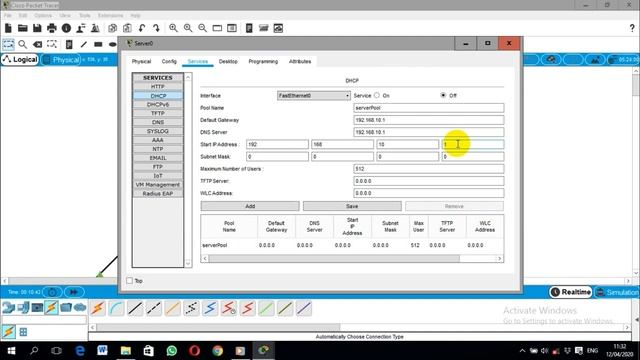Switch to Realtime mode
The image size is (640, 360).
571,292
